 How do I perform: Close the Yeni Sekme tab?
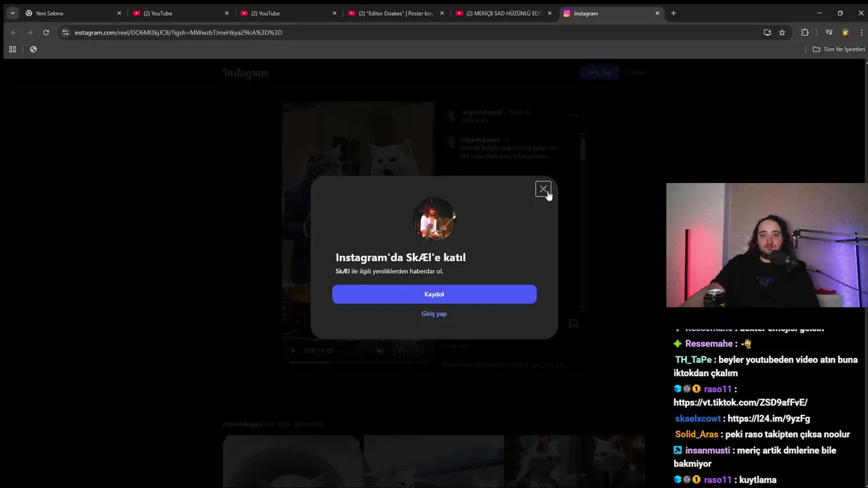(x=119, y=13)
